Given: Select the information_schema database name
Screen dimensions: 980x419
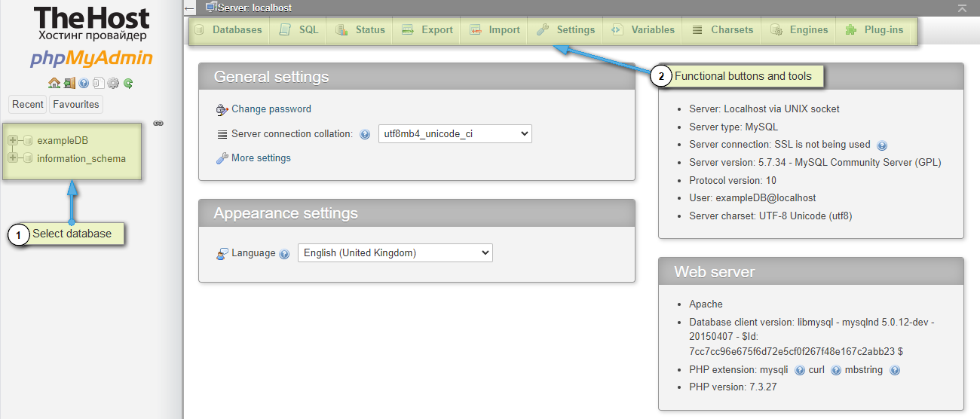Looking at the screenshot, I should point(81,158).
